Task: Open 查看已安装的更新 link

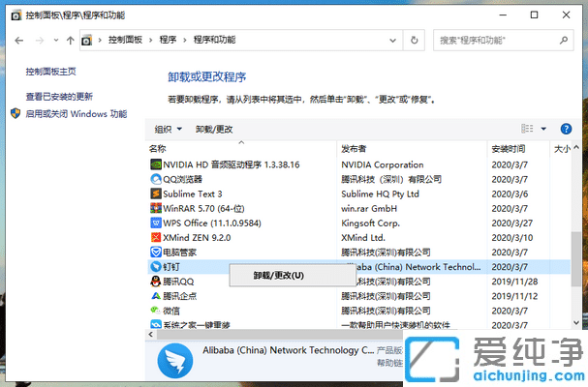Action: [59, 97]
